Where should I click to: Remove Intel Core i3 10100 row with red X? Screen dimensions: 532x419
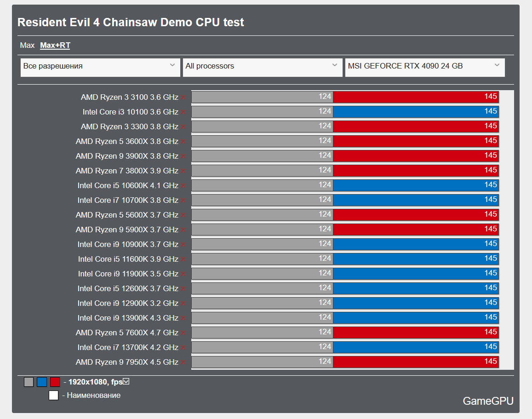click(183, 112)
